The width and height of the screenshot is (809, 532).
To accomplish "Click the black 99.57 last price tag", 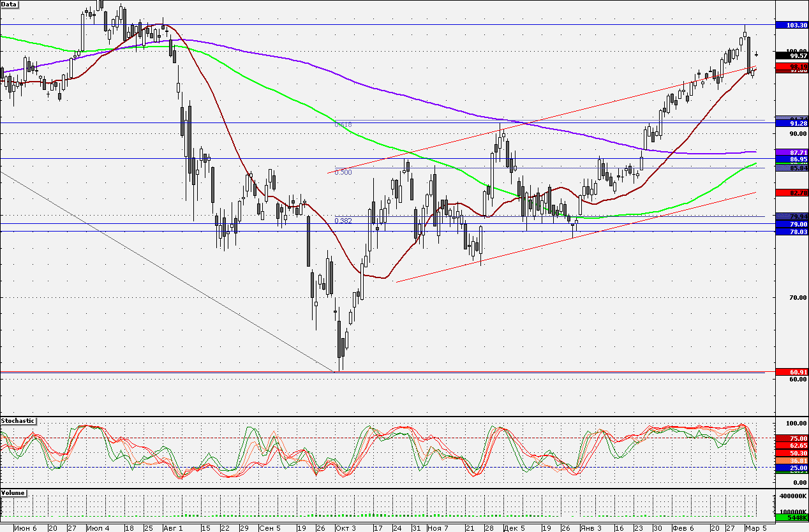I will tap(792, 55).
